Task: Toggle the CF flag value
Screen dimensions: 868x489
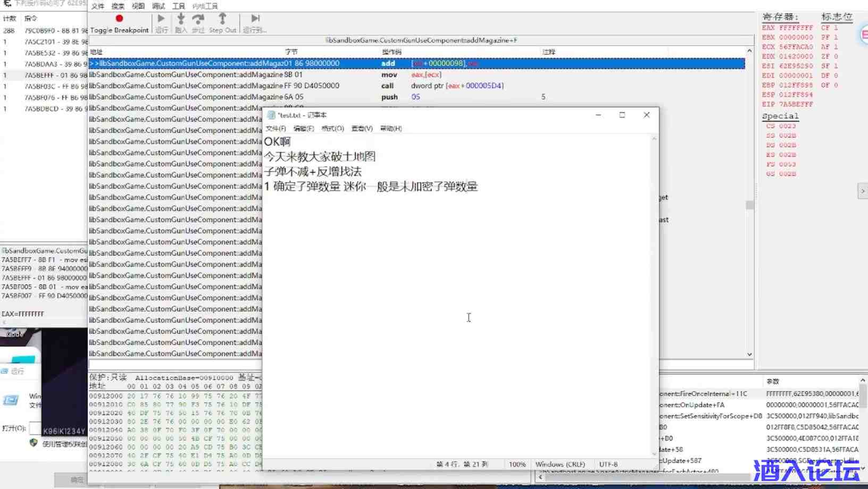Action: pyautogui.click(x=836, y=28)
